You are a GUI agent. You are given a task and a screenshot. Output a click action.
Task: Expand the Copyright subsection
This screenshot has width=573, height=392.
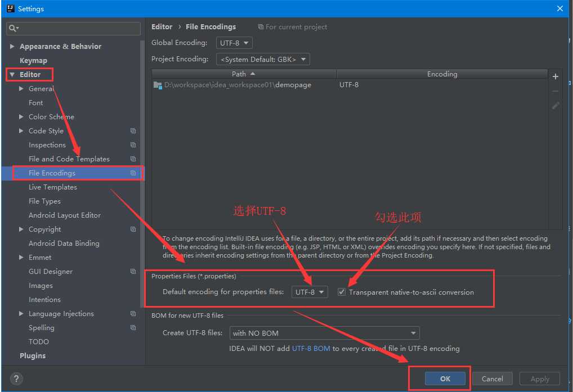tap(21, 229)
